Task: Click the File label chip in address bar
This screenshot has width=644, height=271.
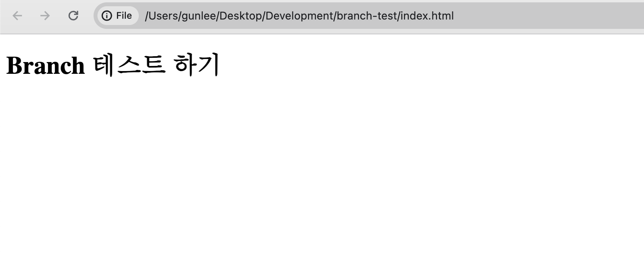Action: click(118, 16)
